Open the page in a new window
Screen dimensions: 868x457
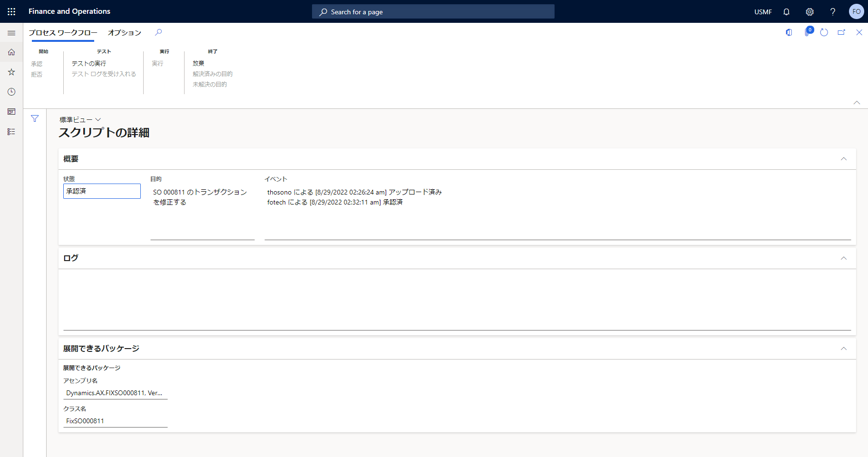(x=841, y=32)
